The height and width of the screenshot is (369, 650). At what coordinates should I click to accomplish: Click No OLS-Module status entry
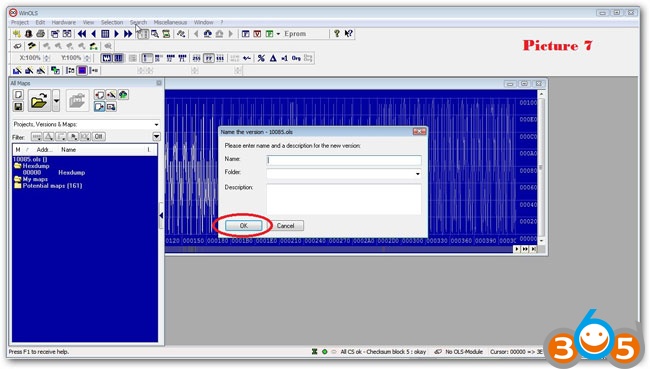(464, 352)
